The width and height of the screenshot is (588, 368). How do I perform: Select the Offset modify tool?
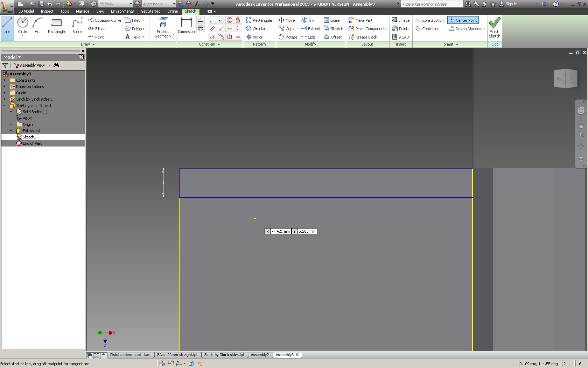(333, 37)
